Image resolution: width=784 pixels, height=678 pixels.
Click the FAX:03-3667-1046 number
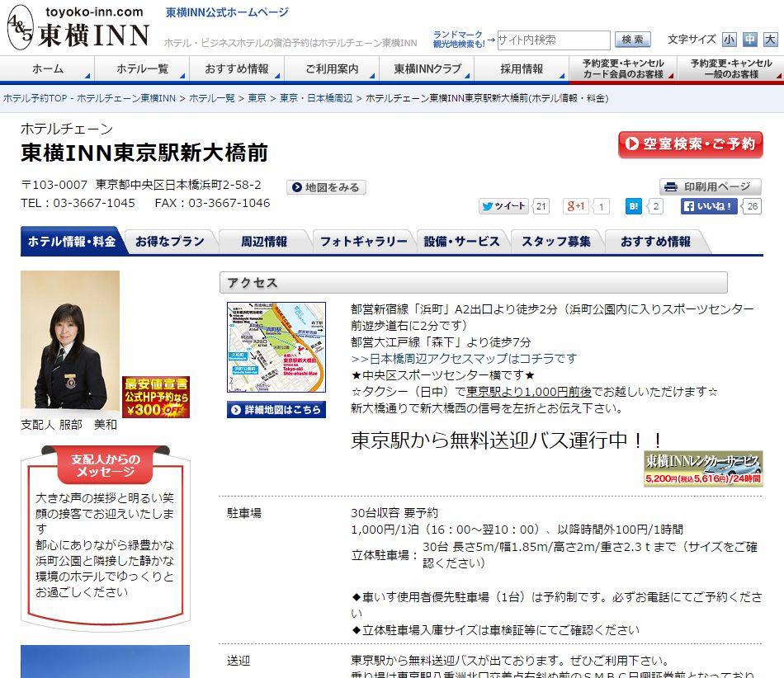coord(212,203)
